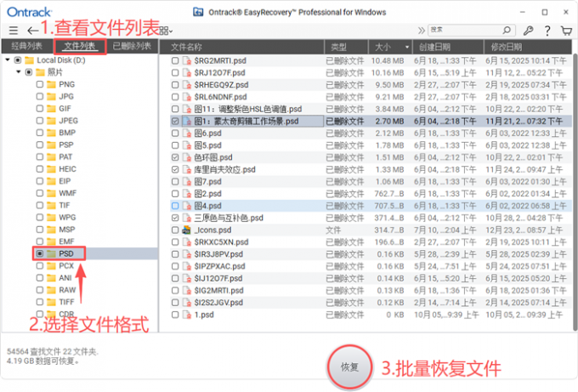Screen dimensions: 578x392
Task: Select the PAT folder icon
Action: coord(51,156)
